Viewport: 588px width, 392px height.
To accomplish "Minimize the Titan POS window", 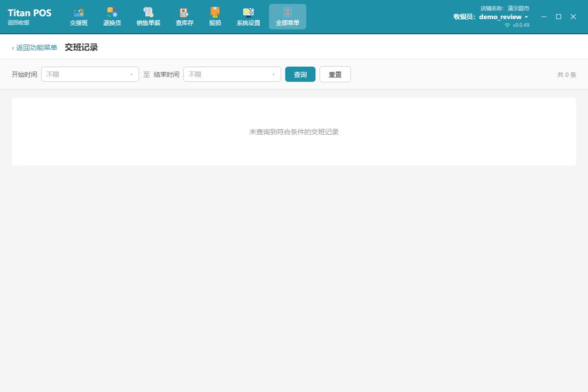I will click(x=544, y=17).
